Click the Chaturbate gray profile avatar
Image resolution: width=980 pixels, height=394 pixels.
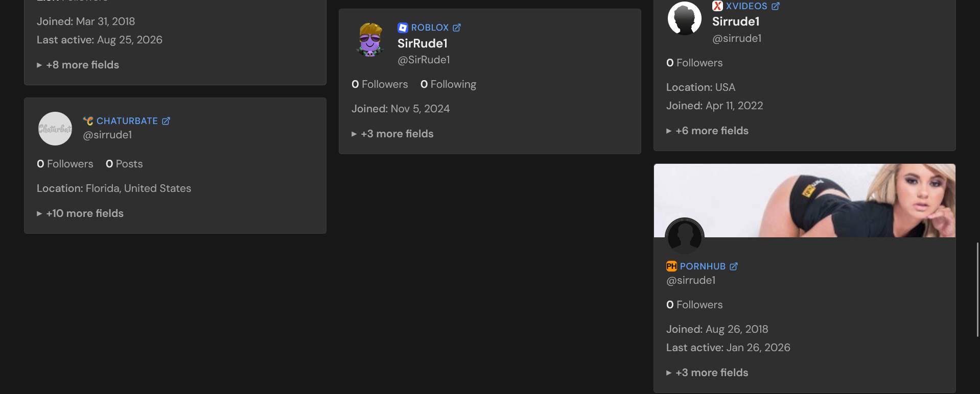pyautogui.click(x=55, y=129)
